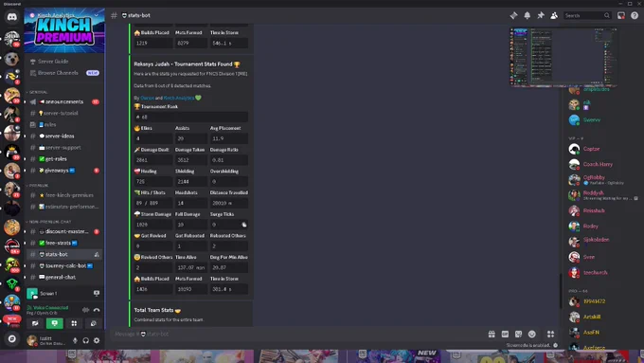Open notification settings bell icon
The height and width of the screenshot is (363, 644).
click(527, 15)
